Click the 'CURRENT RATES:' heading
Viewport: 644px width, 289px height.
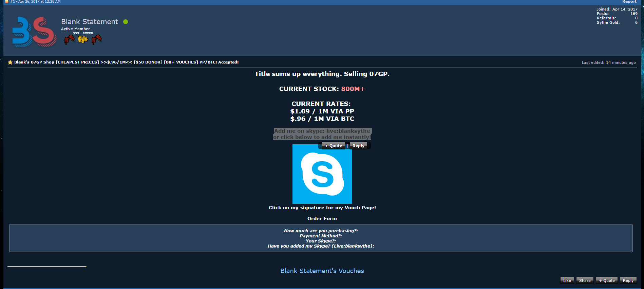[321, 104]
